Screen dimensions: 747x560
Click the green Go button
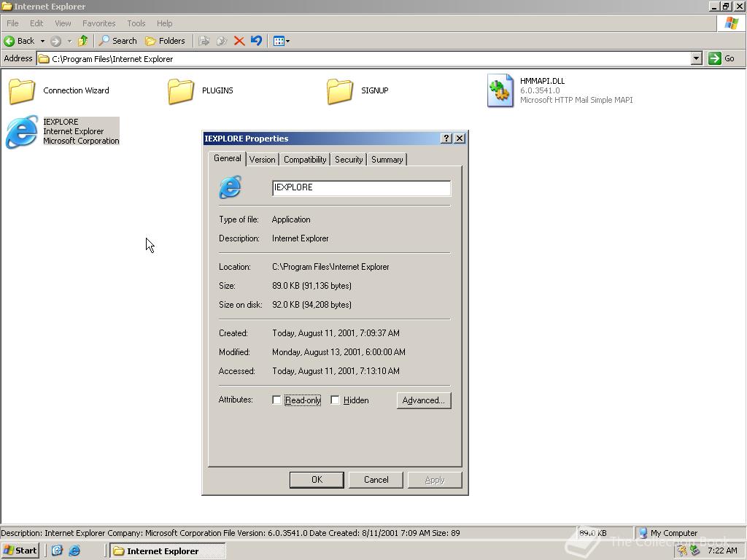click(x=721, y=58)
